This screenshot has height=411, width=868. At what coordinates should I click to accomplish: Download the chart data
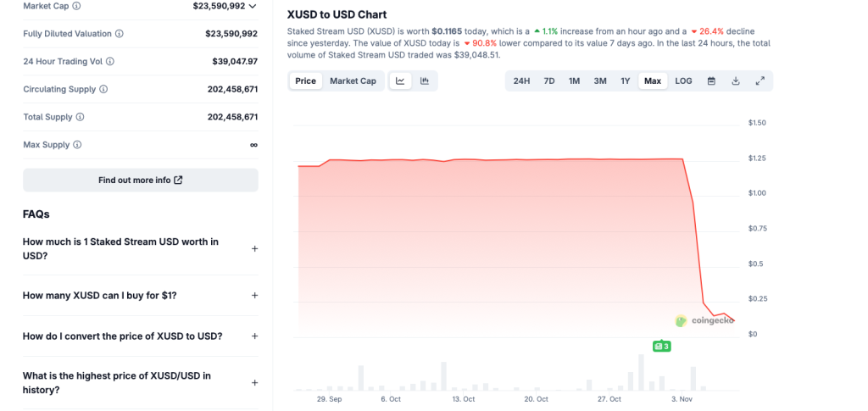[736, 81]
